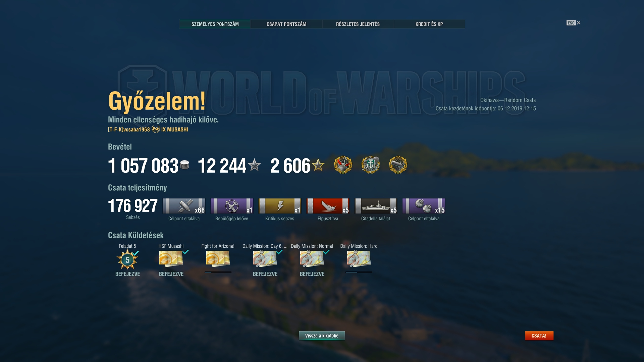Click Daily Mission: Hard progress bar

tap(359, 272)
